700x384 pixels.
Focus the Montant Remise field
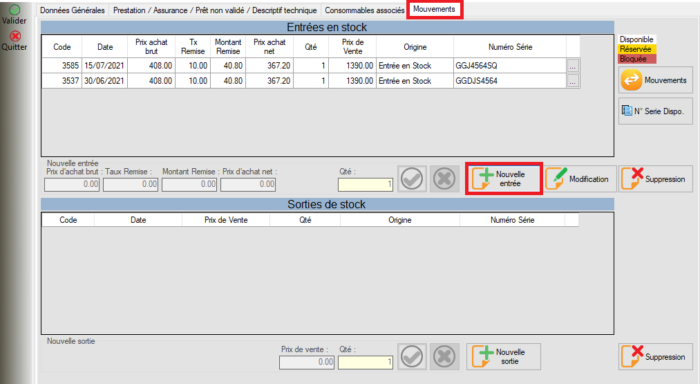pyautogui.click(x=189, y=184)
